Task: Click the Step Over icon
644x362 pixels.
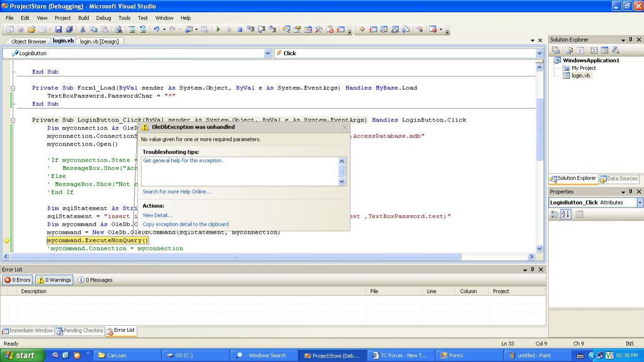Action: (x=262, y=29)
